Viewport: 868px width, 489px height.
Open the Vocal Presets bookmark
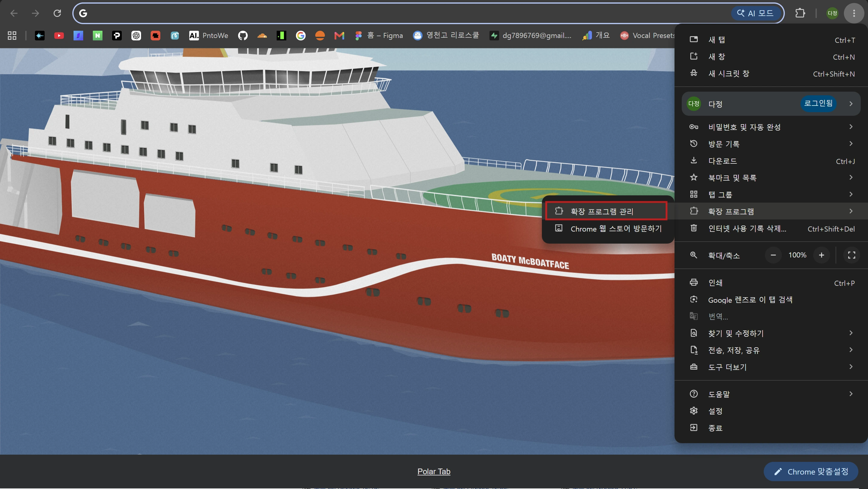click(x=647, y=35)
